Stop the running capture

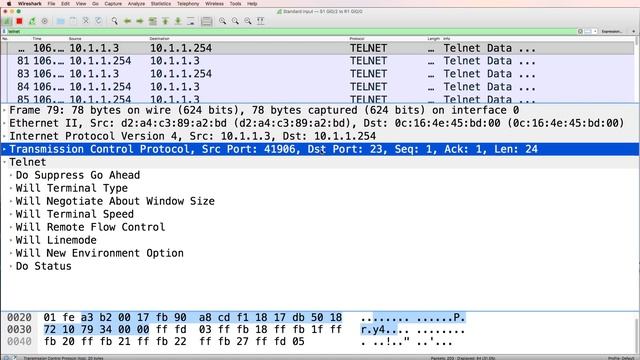[19, 21]
